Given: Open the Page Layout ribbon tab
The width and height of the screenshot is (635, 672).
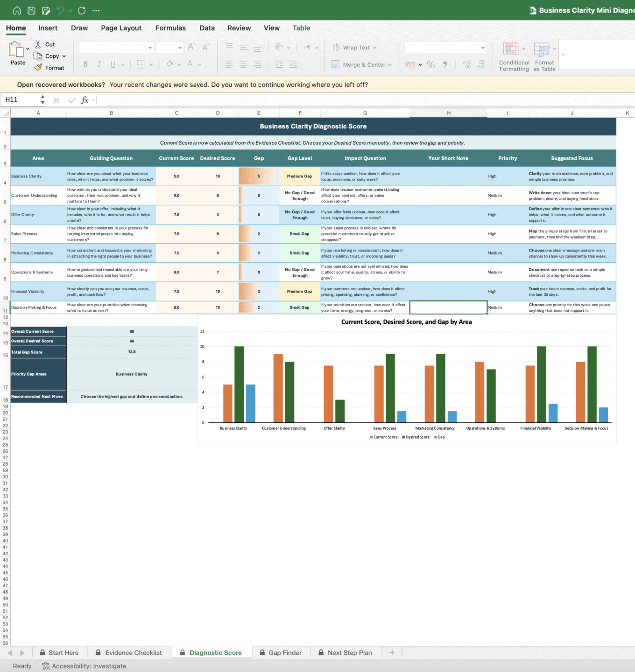Looking at the screenshot, I should pos(121,28).
